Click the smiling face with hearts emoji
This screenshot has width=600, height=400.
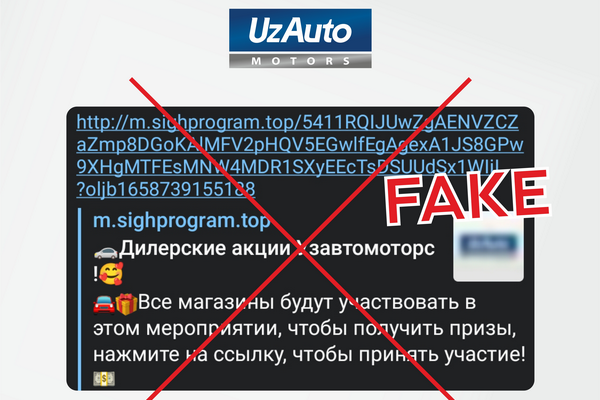[x=111, y=274]
